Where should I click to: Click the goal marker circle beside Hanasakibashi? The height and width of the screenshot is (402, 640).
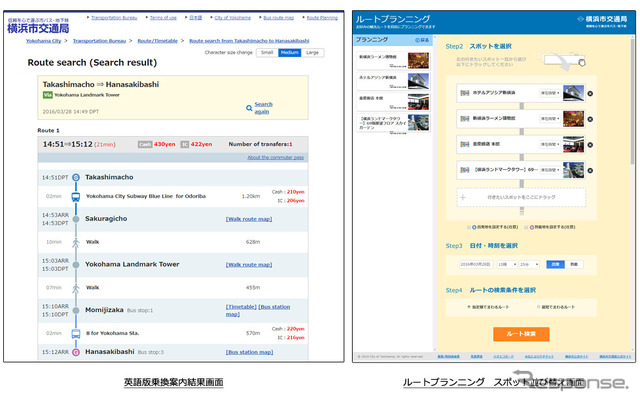76,352
